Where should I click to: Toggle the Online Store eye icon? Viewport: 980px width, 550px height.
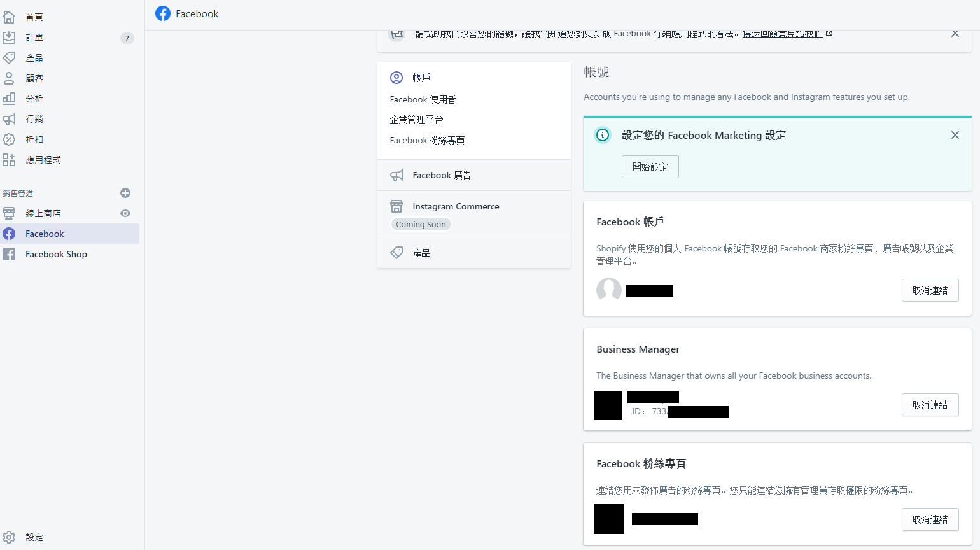point(125,213)
